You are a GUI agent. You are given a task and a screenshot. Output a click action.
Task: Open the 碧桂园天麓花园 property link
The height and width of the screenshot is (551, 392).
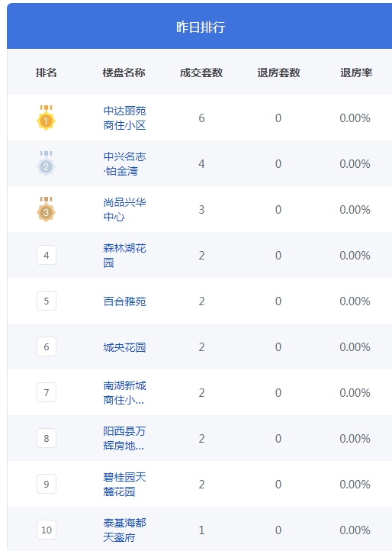point(125,485)
